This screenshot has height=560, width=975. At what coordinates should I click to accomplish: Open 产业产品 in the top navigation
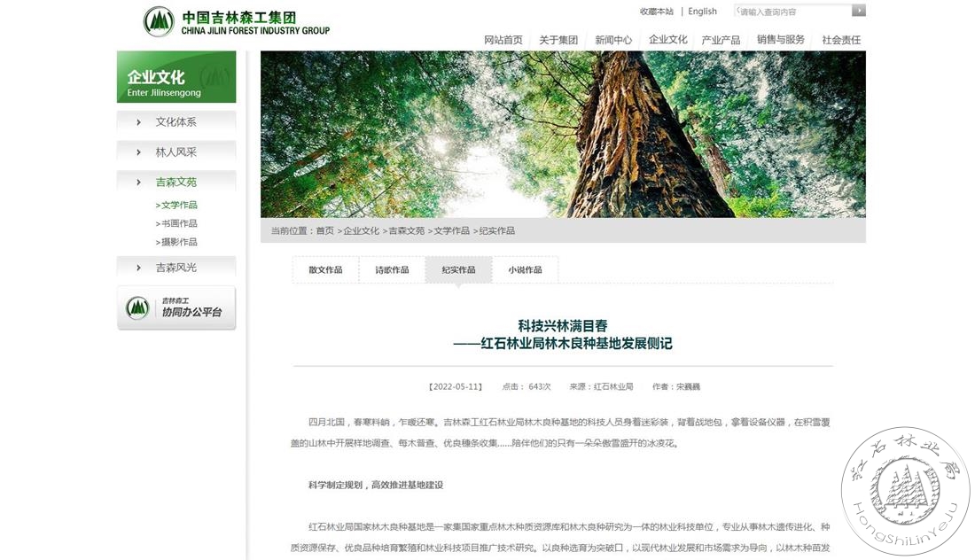coord(721,40)
